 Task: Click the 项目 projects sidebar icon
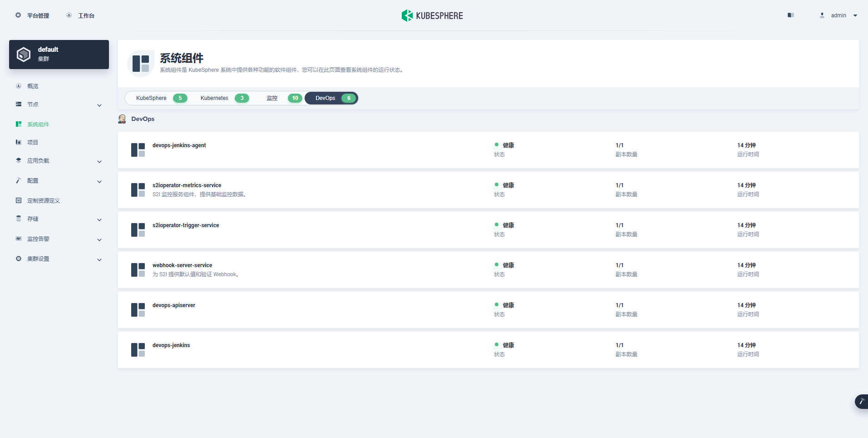point(19,142)
